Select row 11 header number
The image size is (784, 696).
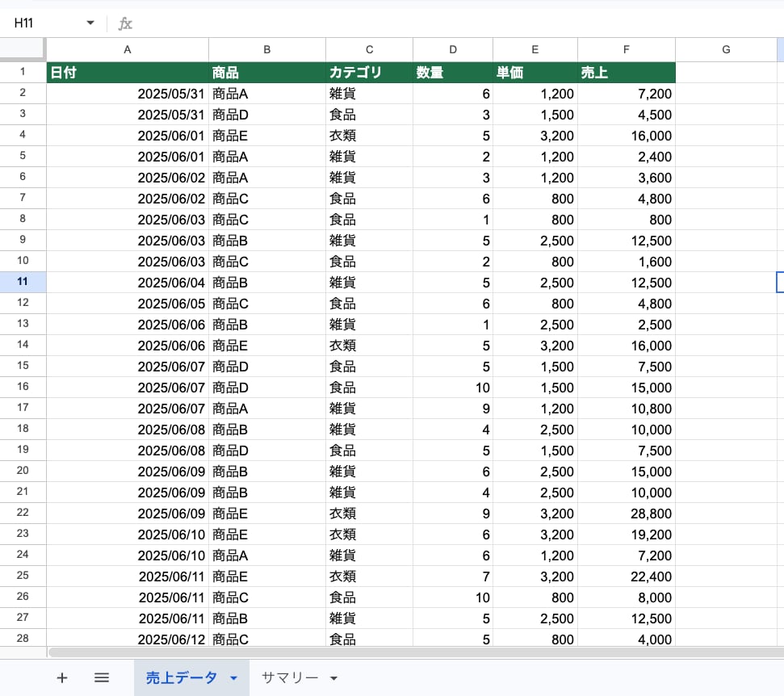[x=23, y=282]
